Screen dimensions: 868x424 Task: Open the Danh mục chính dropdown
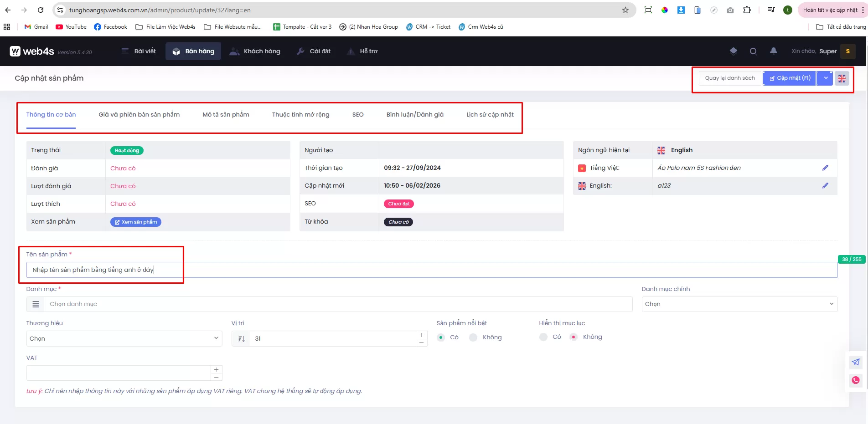[x=739, y=304]
